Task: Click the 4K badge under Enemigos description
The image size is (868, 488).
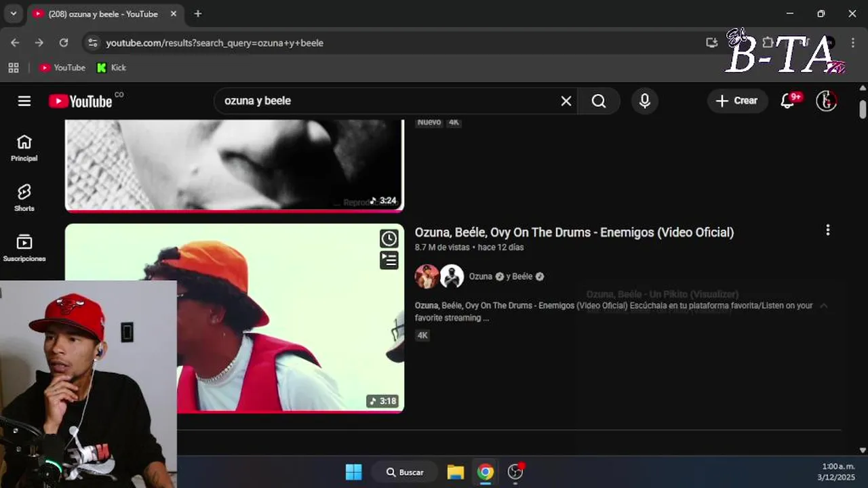Action: pos(422,335)
